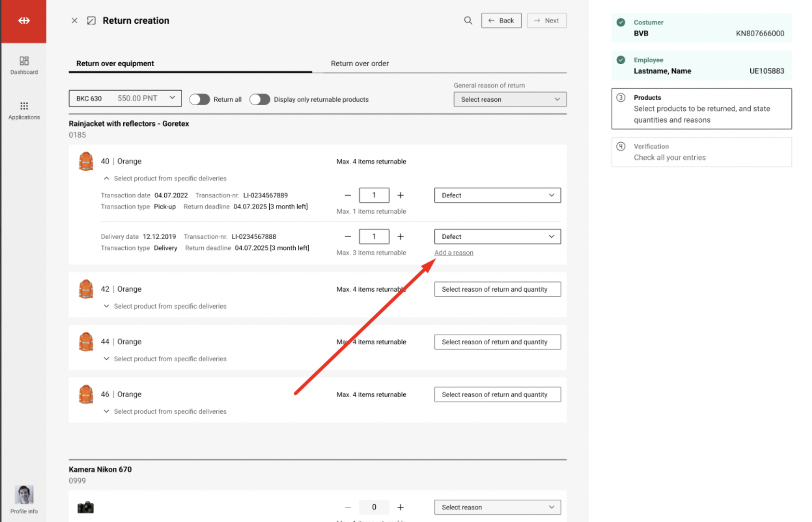Decrease quantity for transaction LI-0234567888
812x522 pixels.
pos(347,237)
